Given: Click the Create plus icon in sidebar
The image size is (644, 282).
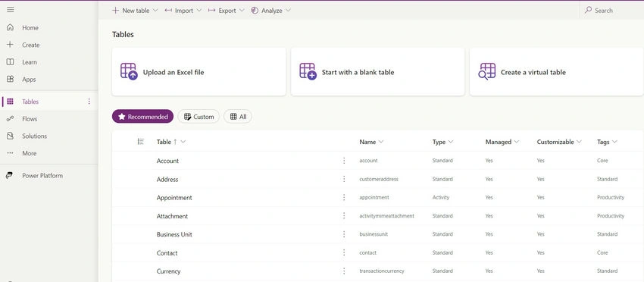Looking at the screenshot, I should pos(11,45).
